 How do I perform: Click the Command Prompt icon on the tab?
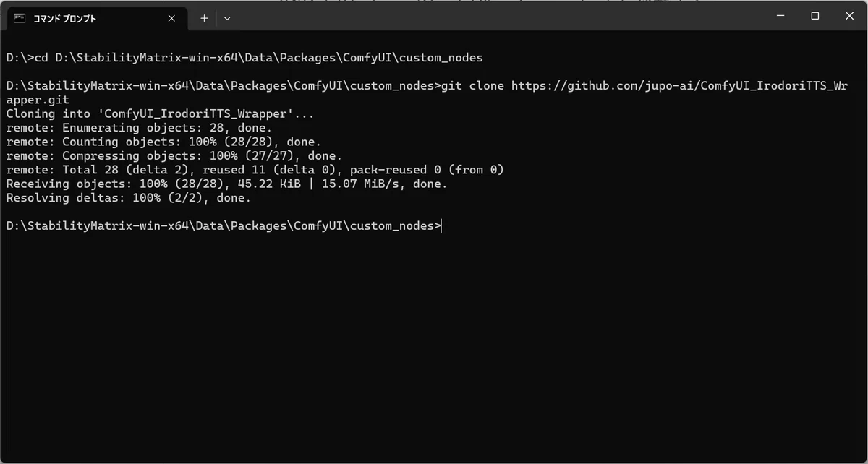click(20, 18)
